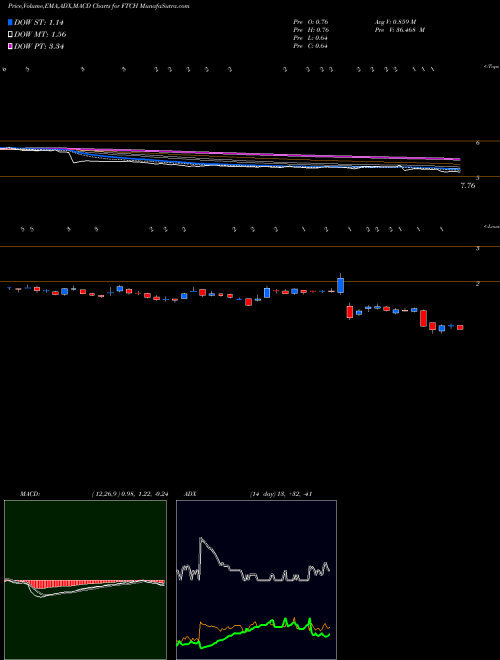Click the 'Pre O: 0.76' value
Viewport: 500px width, 660px height.
tap(311, 22)
